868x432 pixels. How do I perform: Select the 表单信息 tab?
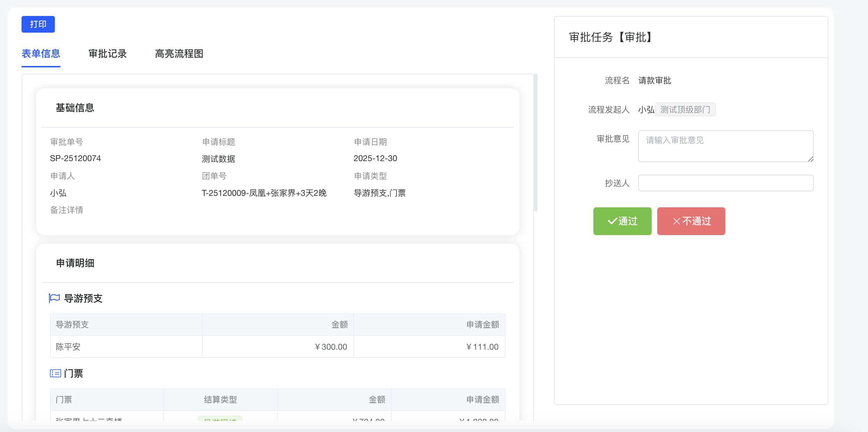click(40, 54)
